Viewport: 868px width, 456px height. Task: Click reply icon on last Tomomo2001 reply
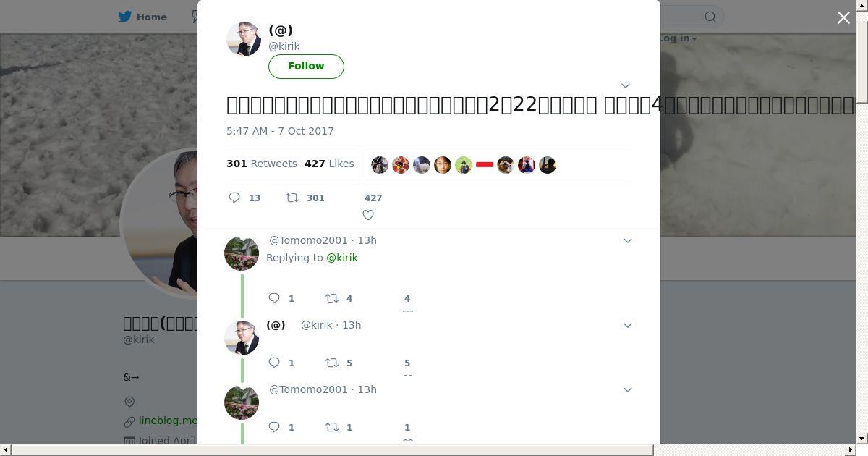pos(274,427)
